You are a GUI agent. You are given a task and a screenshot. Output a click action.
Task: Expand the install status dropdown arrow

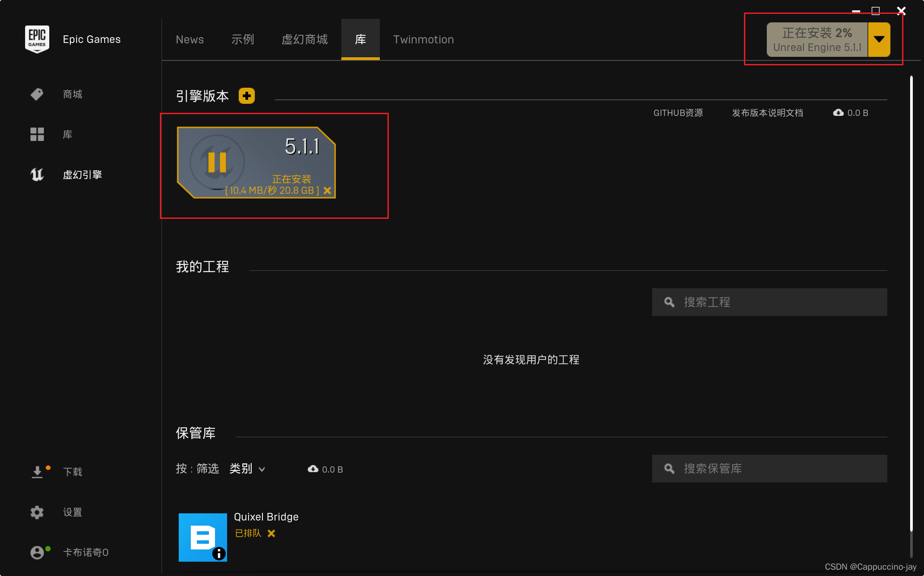[879, 40]
